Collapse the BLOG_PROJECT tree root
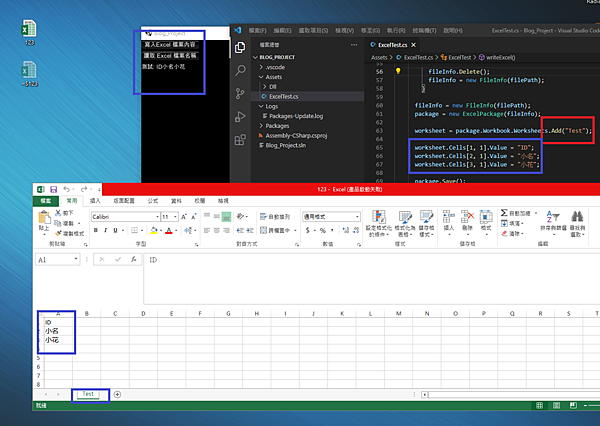Image resolution: width=600 pixels, height=426 pixels. pos(255,57)
